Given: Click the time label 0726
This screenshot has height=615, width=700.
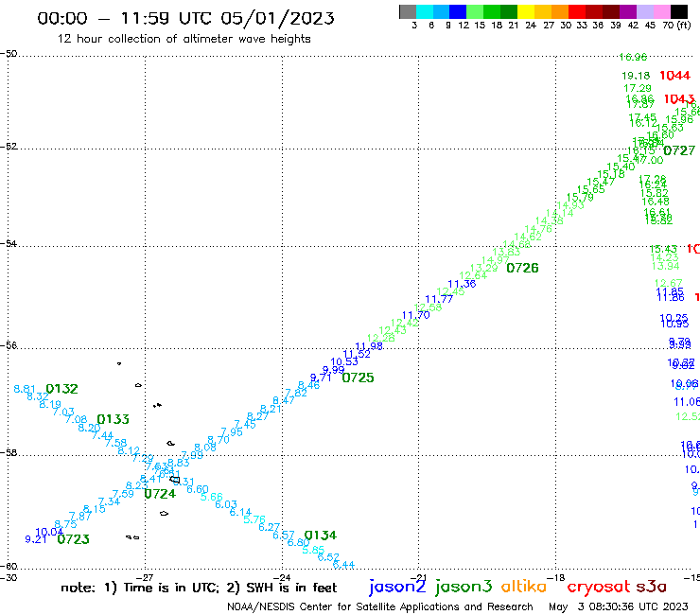Looking at the screenshot, I should pos(523,268).
